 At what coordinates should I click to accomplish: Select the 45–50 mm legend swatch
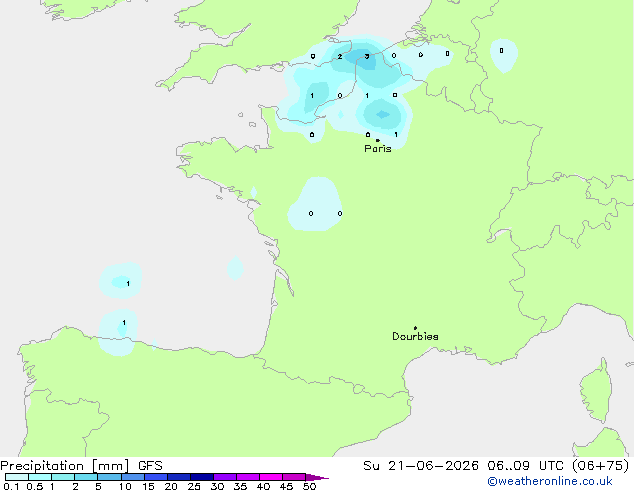[294, 477]
